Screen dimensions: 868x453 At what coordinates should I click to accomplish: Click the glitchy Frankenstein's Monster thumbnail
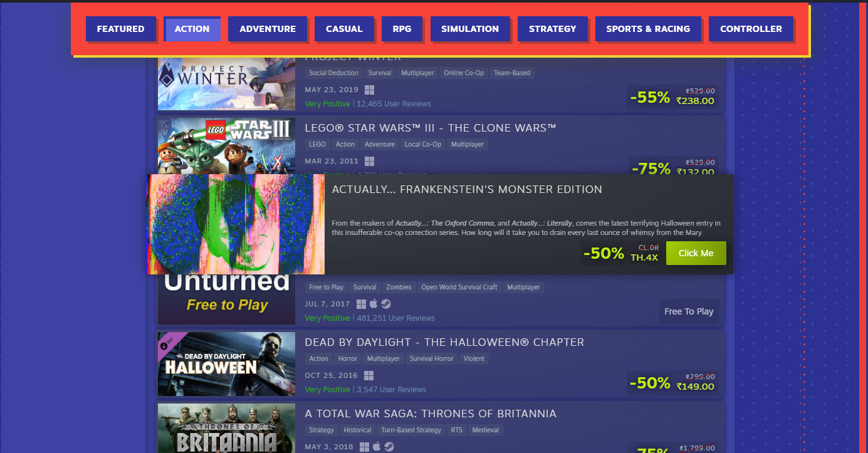pyautogui.click(x=236, y=224)
